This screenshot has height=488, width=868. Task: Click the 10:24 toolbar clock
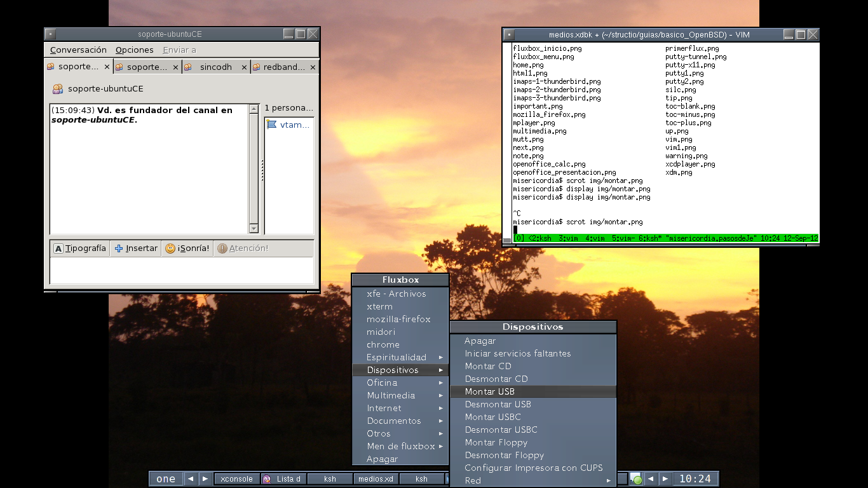click(695, 479)
